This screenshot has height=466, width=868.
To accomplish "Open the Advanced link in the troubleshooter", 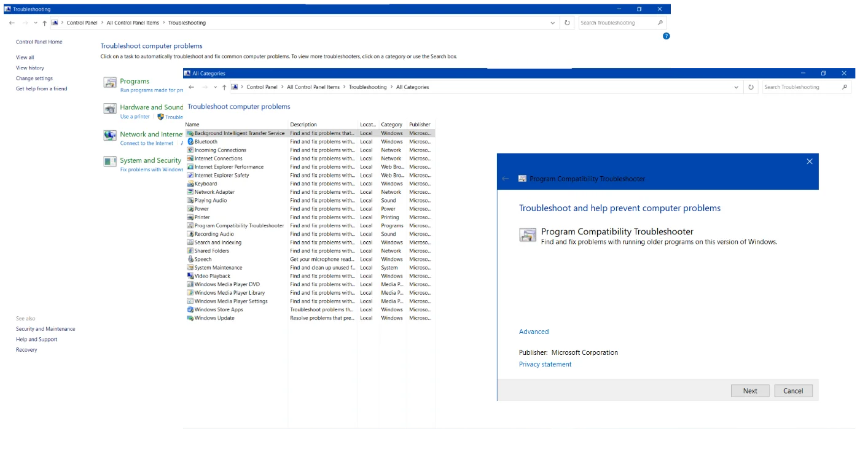I will [x=533, y=332].
